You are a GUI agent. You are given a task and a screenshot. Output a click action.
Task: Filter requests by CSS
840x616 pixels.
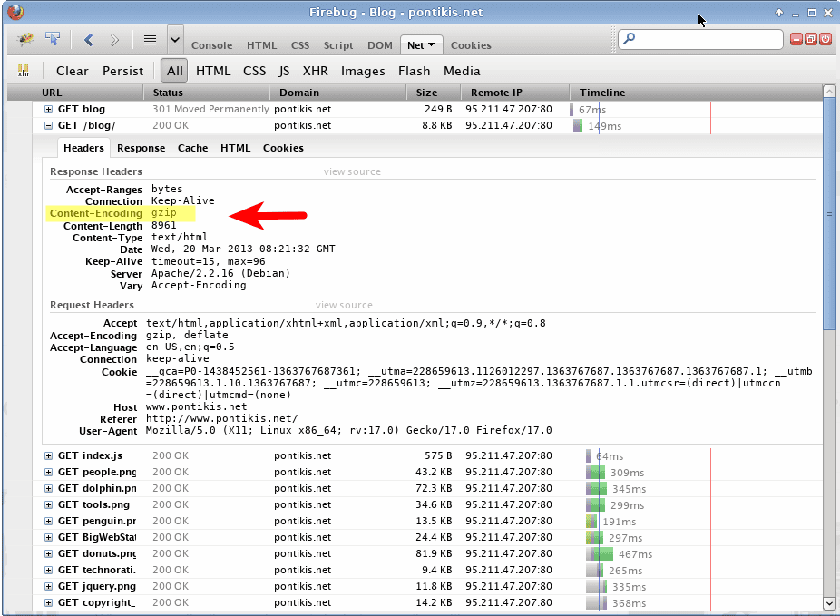pos(255,71)
